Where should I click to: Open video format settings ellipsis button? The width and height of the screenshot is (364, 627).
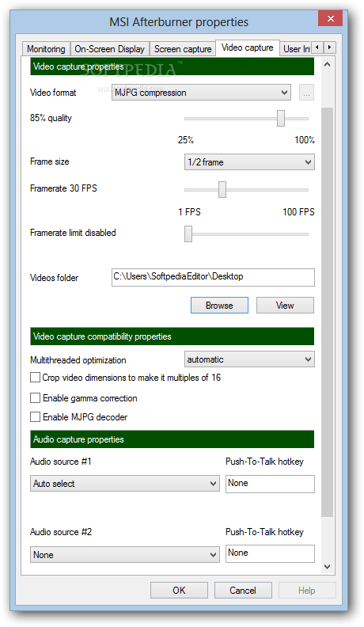click(x=306, y=93)
